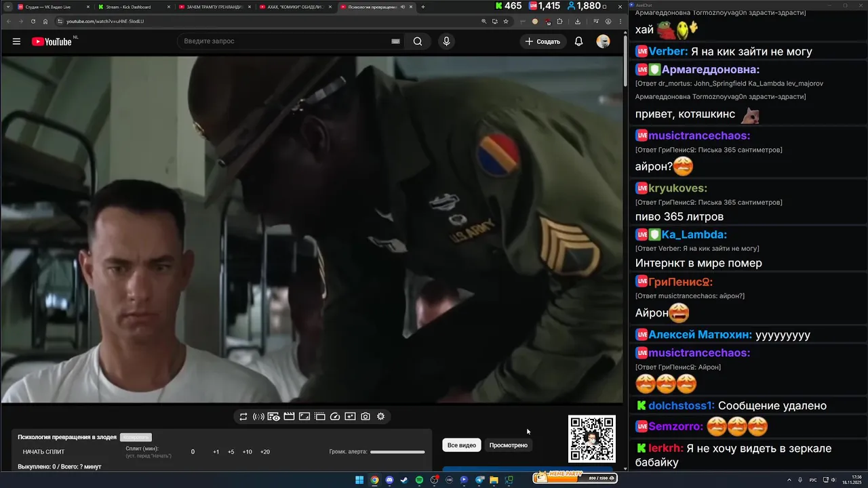Open Spotify from the taskbar
Screen dimensions: 868x488
tap(419, 480)
